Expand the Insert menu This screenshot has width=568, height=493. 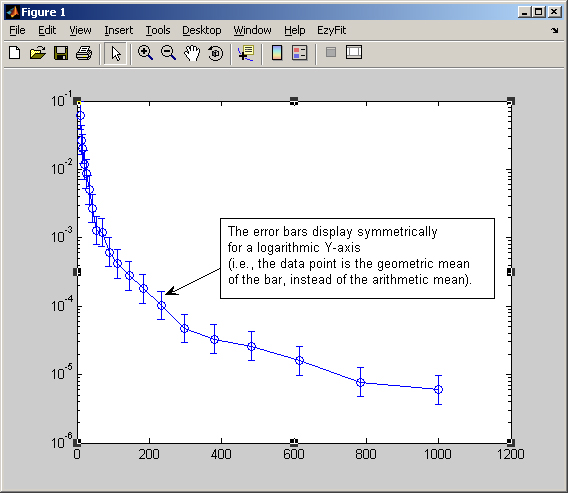[x=118, y=30]
